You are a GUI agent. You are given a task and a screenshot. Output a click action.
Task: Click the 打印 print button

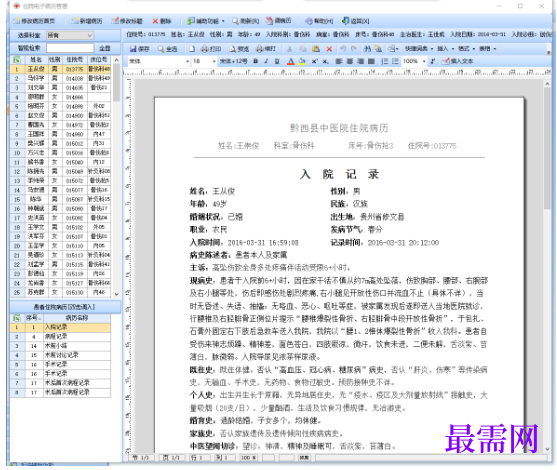[x=211, y=49]
